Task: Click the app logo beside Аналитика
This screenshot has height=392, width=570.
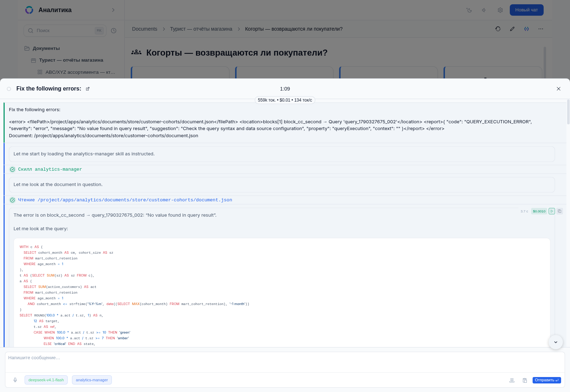Action: [x=29, y=10]
